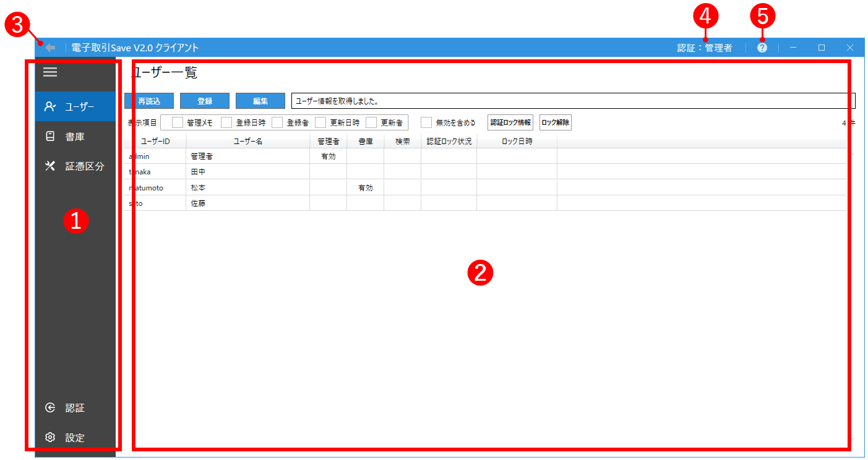
Task: Click the 登録 button
Action: tap(205, 101)
